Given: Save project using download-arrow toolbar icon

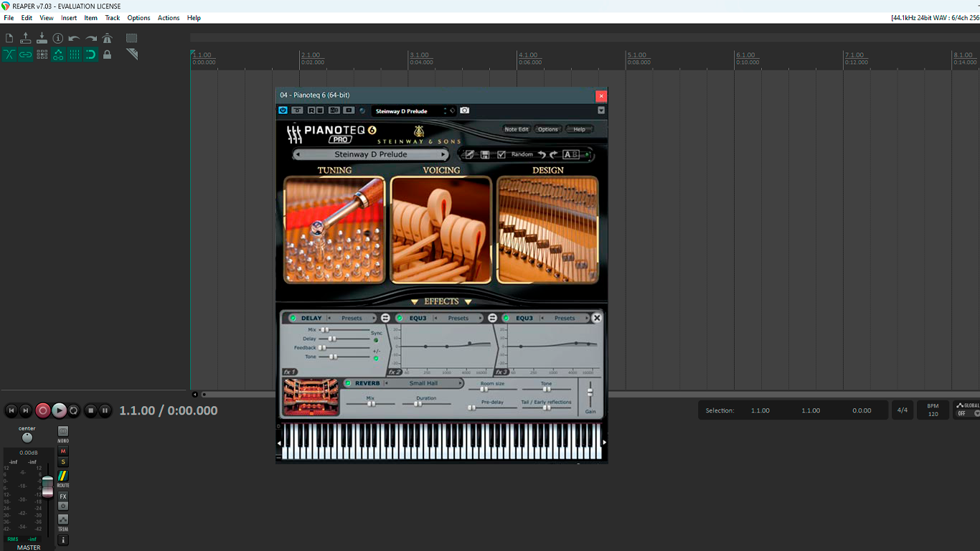Looking at the screenshot, I should pos(42,38).
